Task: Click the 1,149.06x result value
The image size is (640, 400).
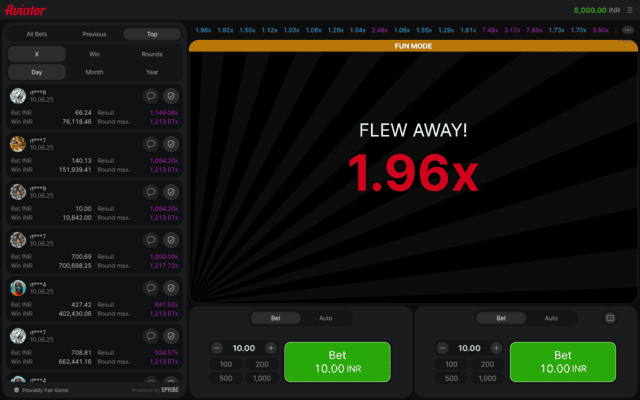Action: pos(164,112)
